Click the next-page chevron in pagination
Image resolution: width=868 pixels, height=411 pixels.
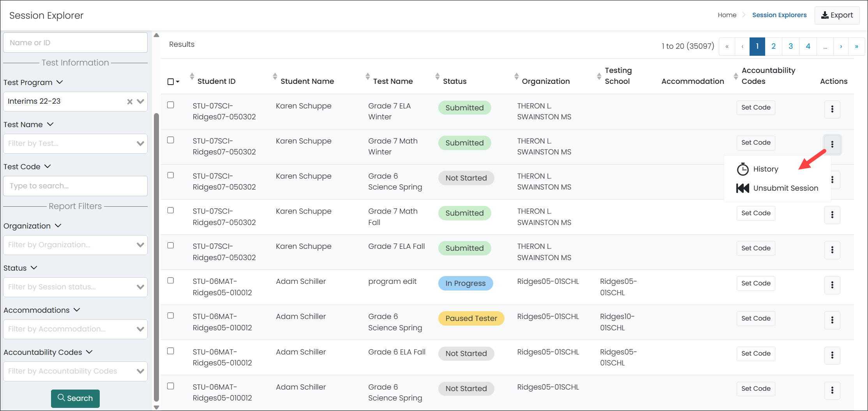pyautogui.click(x=841, y=46)
